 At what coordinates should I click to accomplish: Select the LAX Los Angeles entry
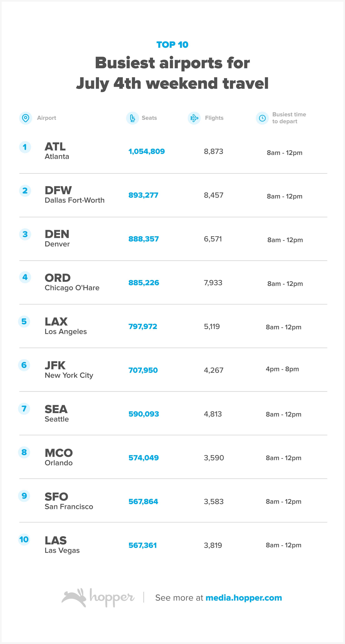(x=66, y=326)
